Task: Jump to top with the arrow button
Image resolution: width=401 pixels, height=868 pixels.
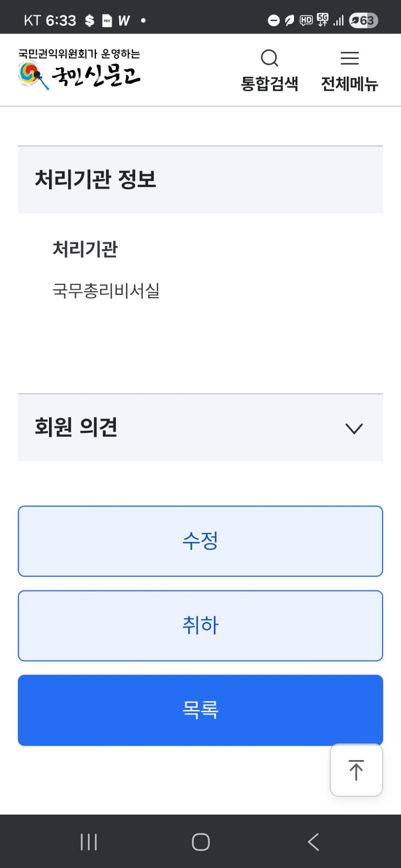Action: tap(356, 770)
